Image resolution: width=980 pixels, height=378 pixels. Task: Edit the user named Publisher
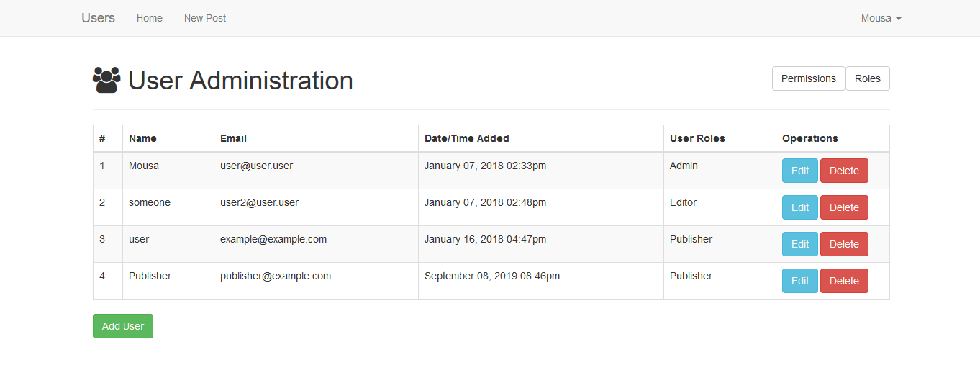point(799,281)
